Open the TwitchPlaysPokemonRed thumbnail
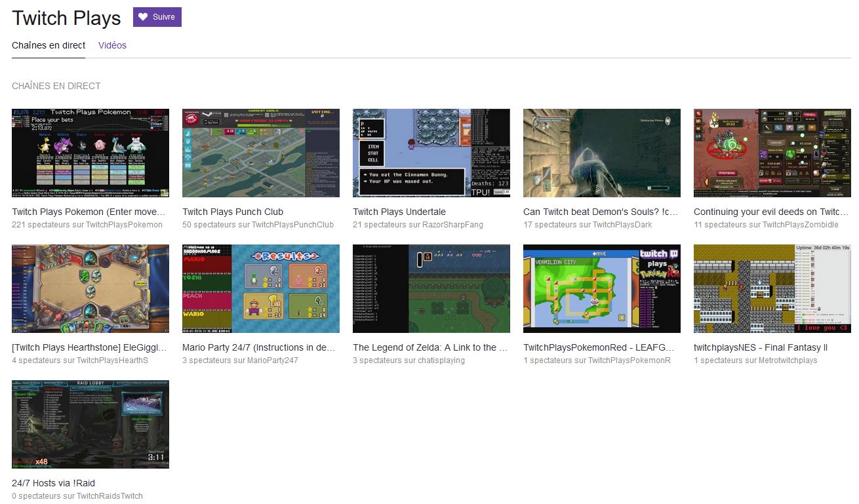This screenshot has height=504, width=859. 602,288
